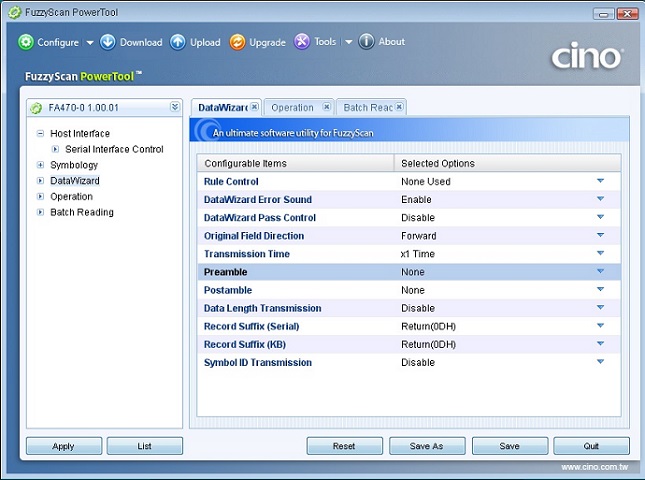Click the About info icon
Image resolution: width=645 pixels, height=480 pixels.
point(366,42)
